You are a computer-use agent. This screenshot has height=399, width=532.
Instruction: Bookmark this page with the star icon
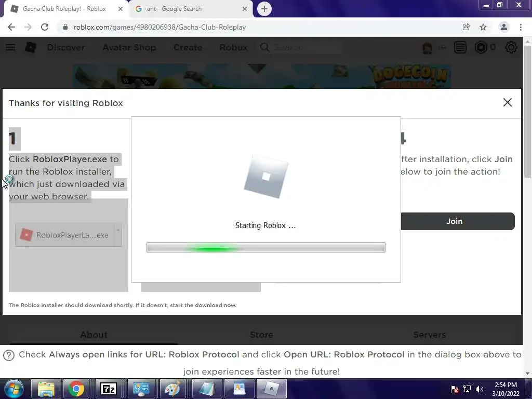[x=483, y=27]
